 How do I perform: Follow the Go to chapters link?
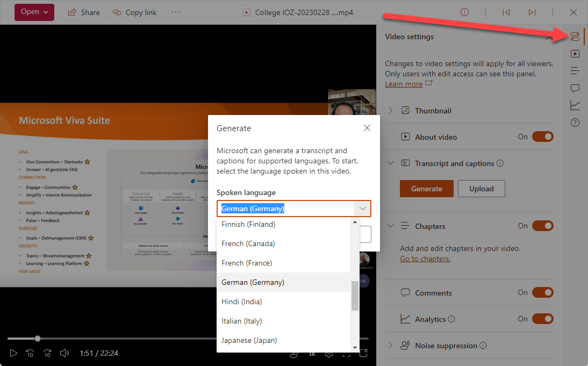coord(425,259)
